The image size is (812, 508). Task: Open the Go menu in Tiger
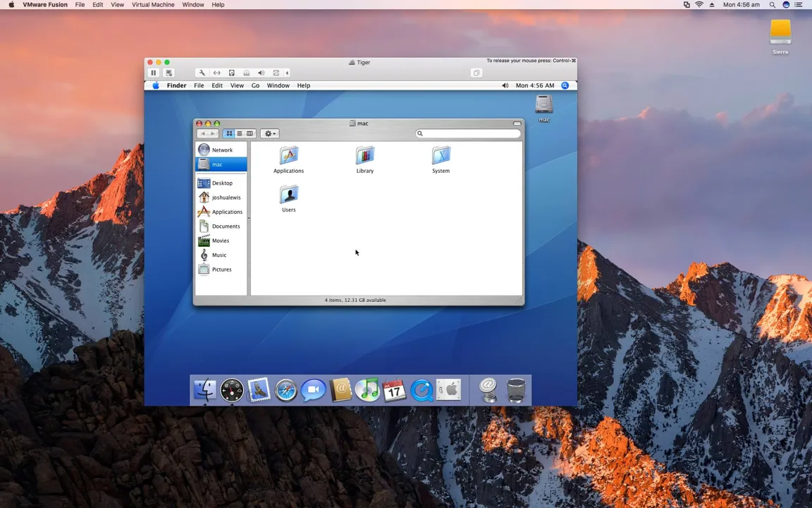(255, 85)
